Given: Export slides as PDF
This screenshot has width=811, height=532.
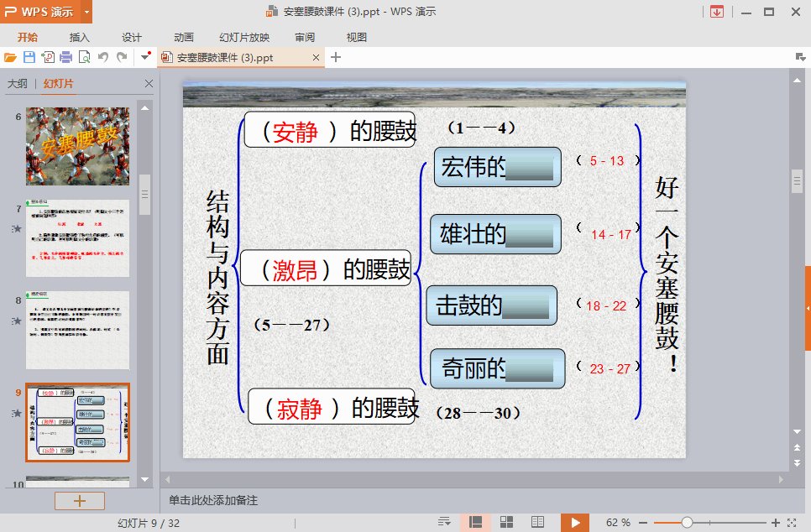Looking at the screenshot, I should tap(46, 56).
